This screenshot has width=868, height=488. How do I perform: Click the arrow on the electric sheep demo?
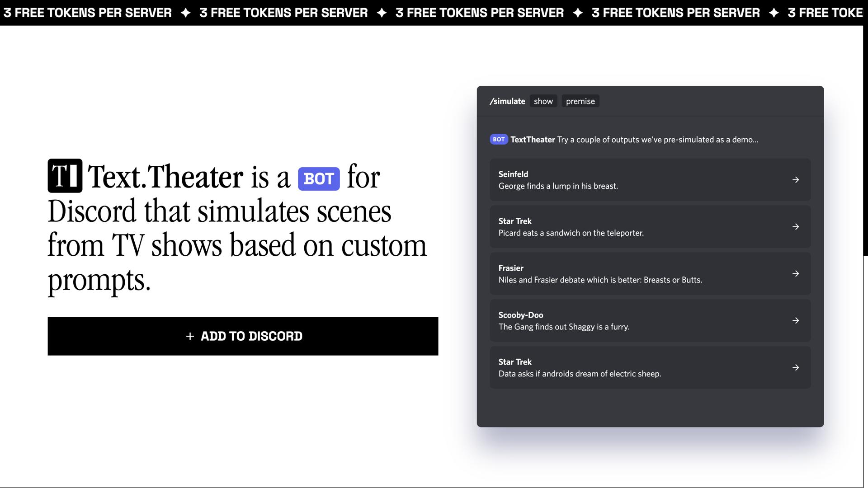(x=796, y=367)
